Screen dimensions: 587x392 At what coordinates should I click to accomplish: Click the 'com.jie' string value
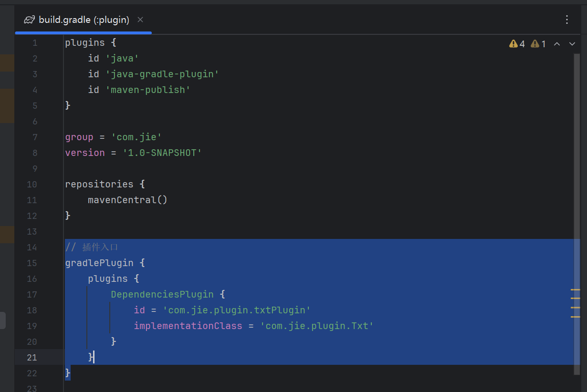point(136,137)
